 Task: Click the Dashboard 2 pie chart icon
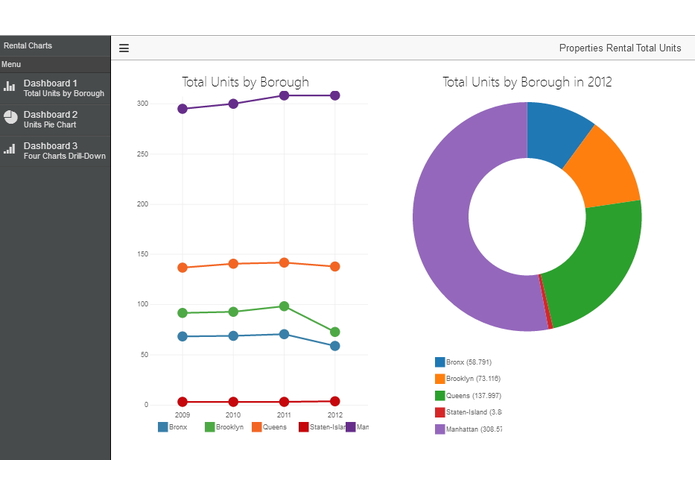coord(11,117)
